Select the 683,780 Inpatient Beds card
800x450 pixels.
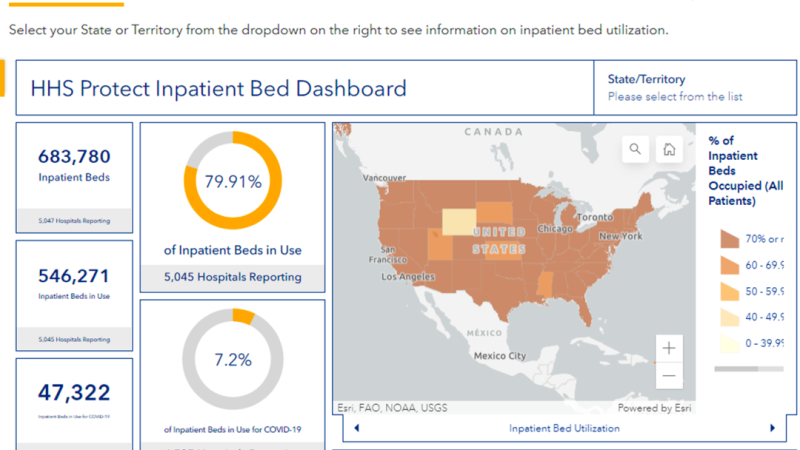coord(74,177)
